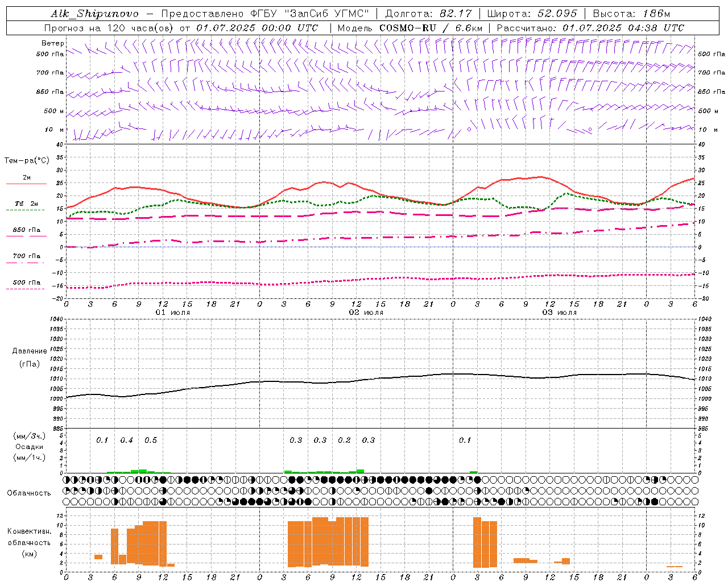728x582 pixels.
Task: Click the 850 гПа temperature legend label
Action: point(27,230)
